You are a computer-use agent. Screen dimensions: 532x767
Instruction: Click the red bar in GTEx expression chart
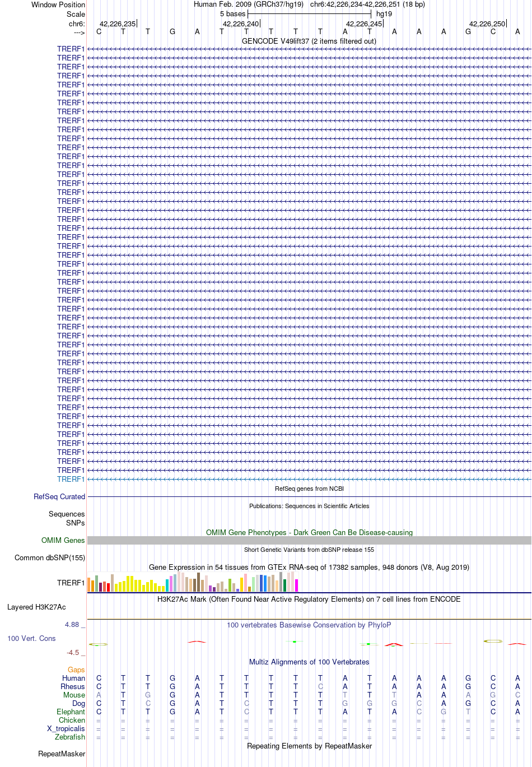(108, 587)
